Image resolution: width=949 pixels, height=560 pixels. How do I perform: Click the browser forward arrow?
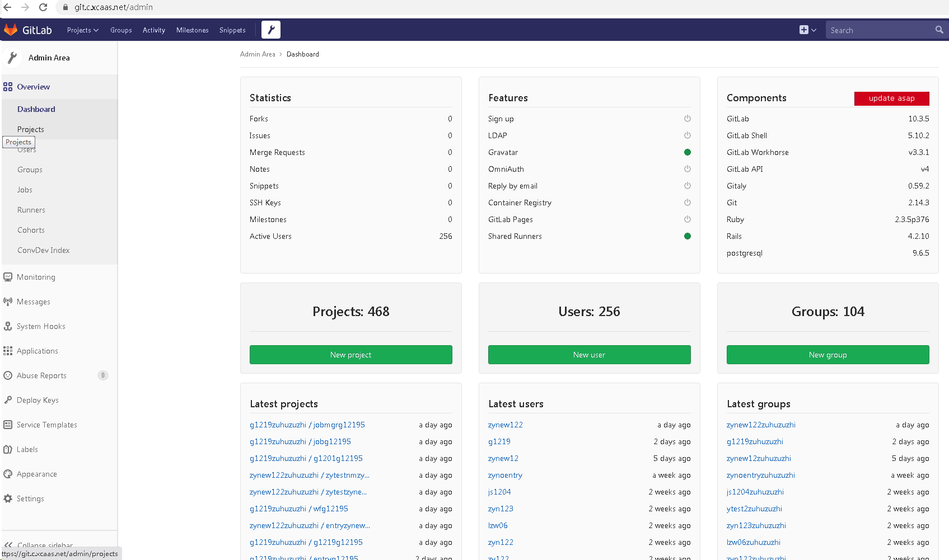click(25, 7)
